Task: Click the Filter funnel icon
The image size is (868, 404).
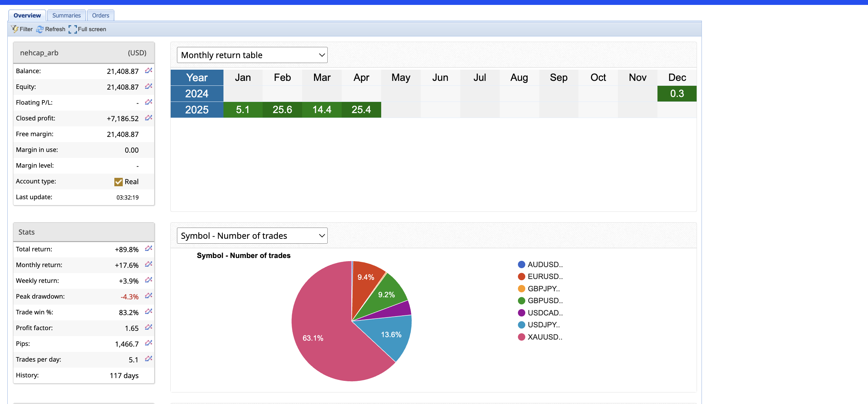Action: pos(15,29)
